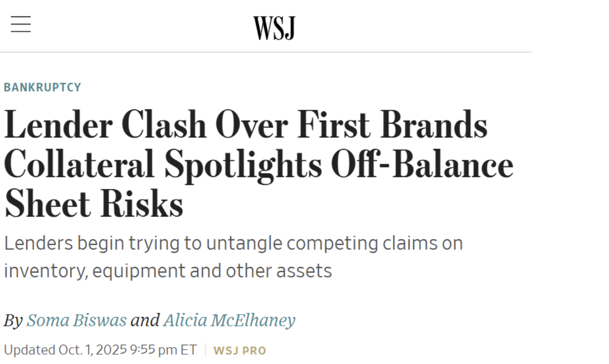Click "Off-Balance" in the headline

coord(422,165)
